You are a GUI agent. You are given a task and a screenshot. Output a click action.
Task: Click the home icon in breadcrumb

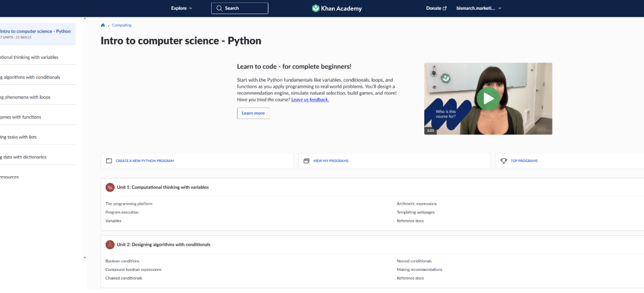(103, 25)
